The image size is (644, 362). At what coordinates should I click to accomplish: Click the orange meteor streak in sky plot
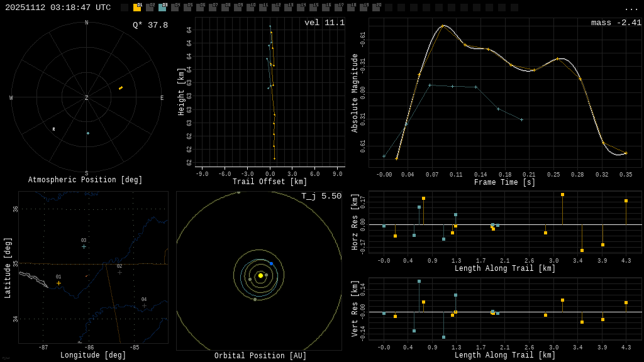(x=121, y=88)
